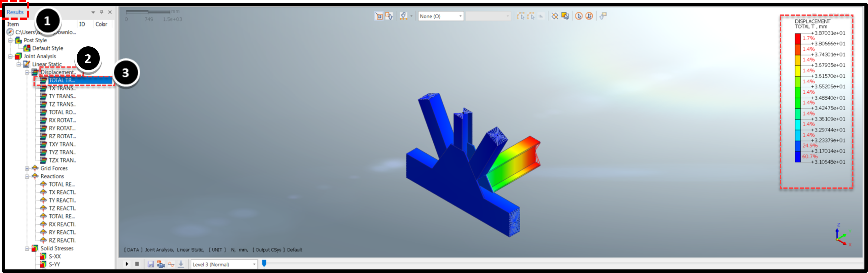The image size is (868, 273).
Task: Play the result animation
Action: pos(127,264)
